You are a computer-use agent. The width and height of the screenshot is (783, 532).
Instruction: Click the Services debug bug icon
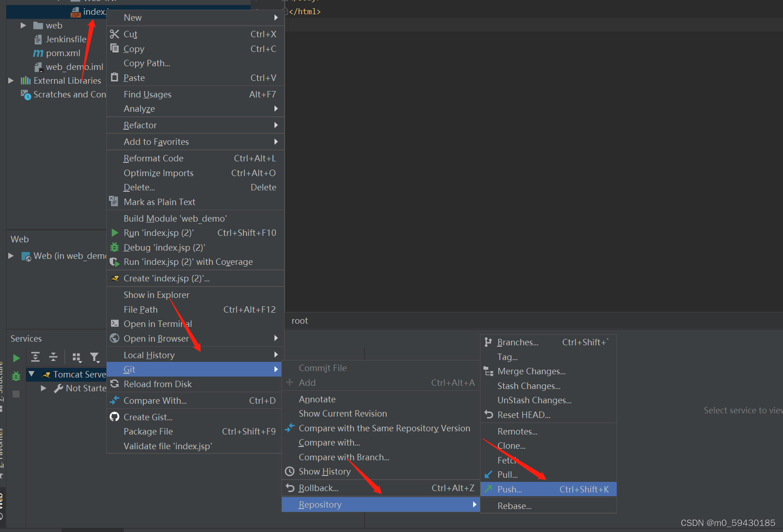[x=16, y=376]
